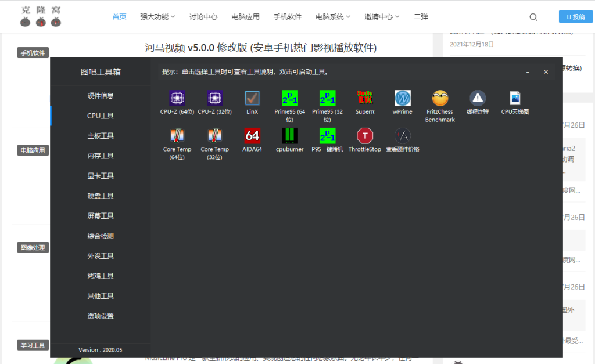The height and width of the screenshot is (364, 595).
Task: Select the CPU-Z (32位) tool icon
Action: [x=214, y=98]
